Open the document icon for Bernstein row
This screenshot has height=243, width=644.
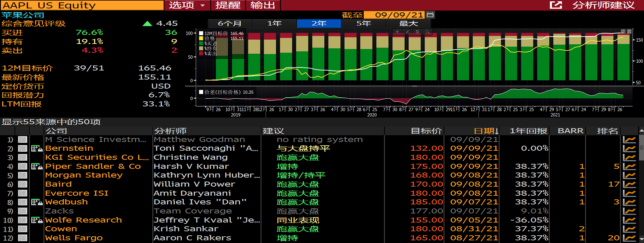click(22, 148)
